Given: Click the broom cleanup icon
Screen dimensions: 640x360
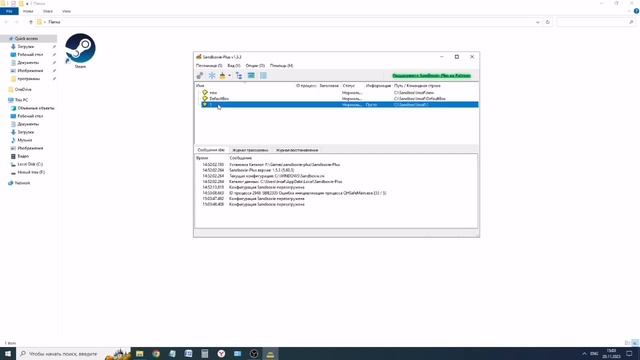Looking at the screenshot, I should [222, 76].
